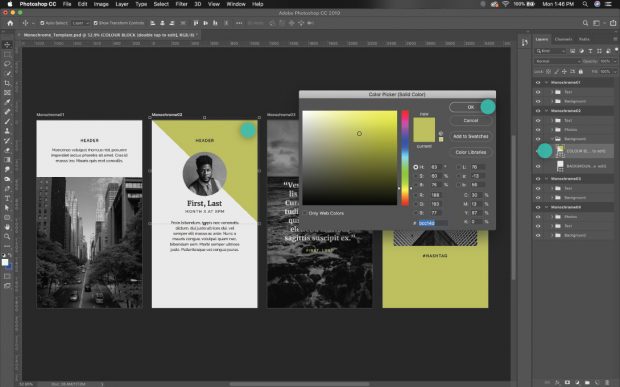Click the align left edges icon
Viewport: 620px width, 387px height.
pyautogui.click(x=153, y=23)
